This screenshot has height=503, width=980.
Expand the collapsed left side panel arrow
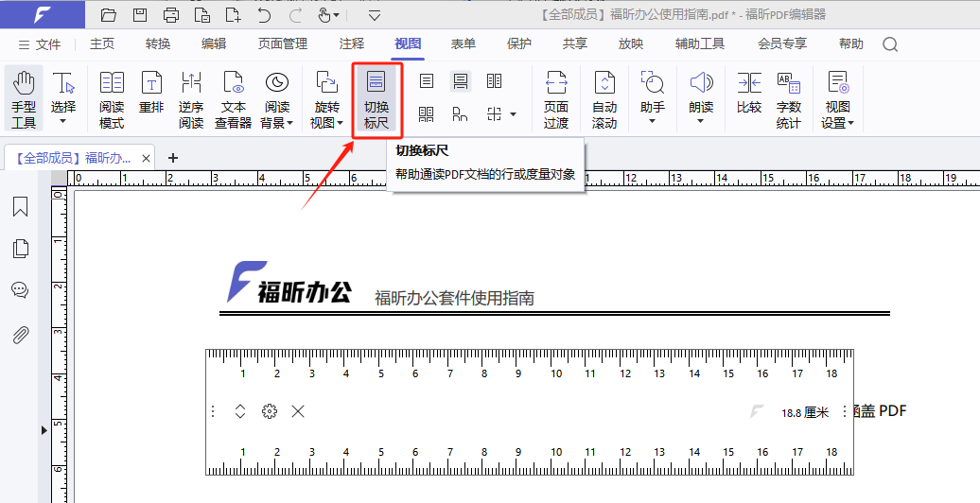pos(44,430)
